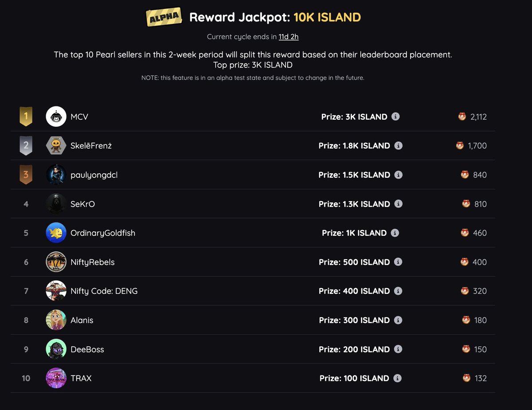Show info for the 1.3K ISLAND prize

click(399, 204)
